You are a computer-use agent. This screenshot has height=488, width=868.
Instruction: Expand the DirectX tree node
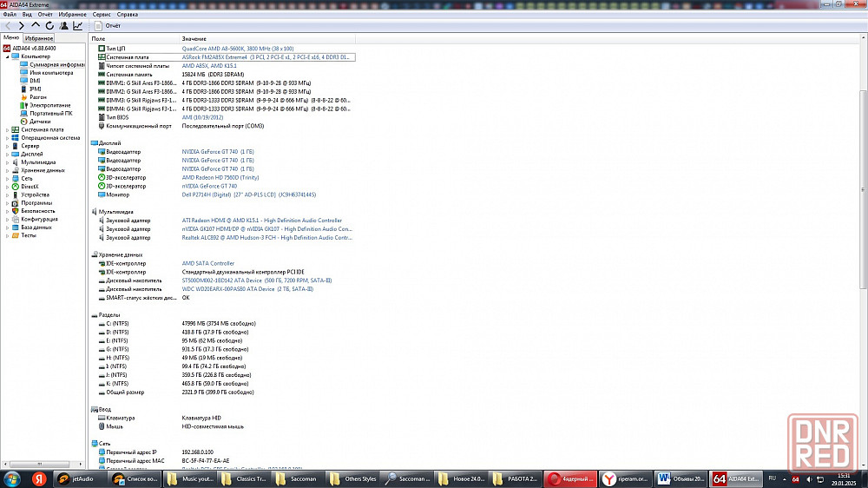click(x=7, y=187)
